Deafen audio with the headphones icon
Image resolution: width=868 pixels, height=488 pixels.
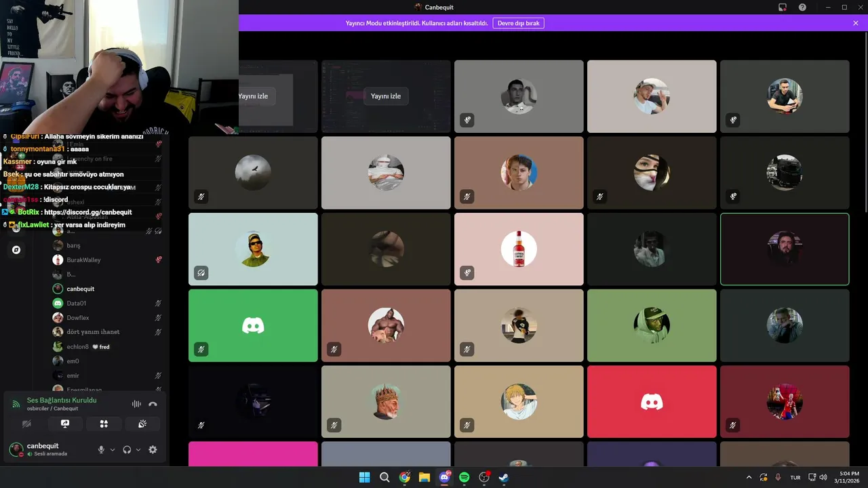pos(127,449)
